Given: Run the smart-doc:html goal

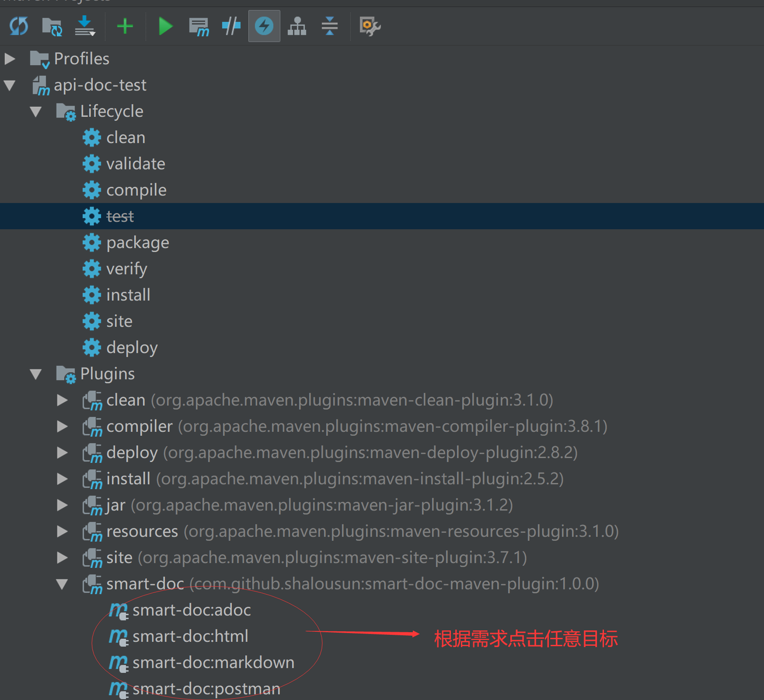Looking at the screenshot, I should click(191, 637).
